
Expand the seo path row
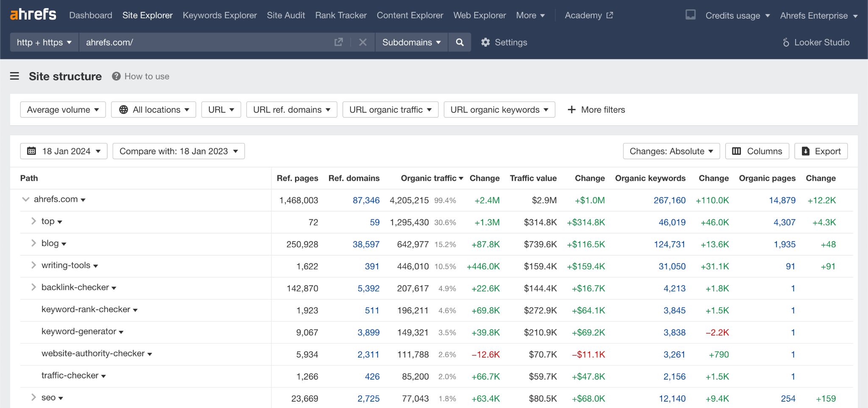pyautogui.click(x=33, y=397)
